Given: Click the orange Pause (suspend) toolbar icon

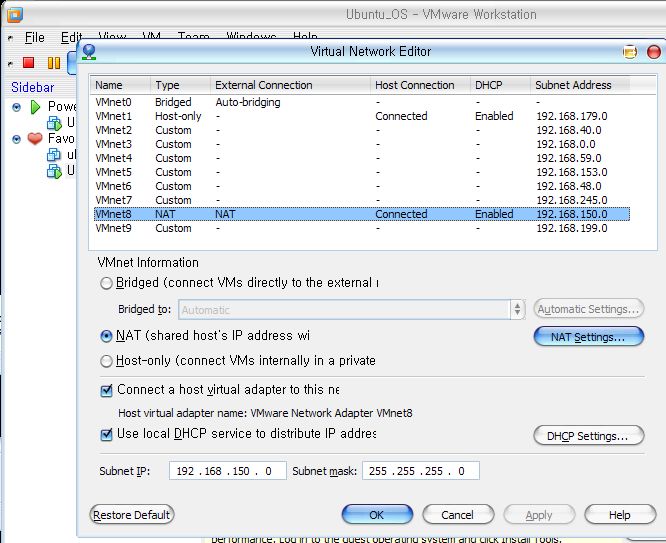Looking at the screenshot, I should 54,63.
